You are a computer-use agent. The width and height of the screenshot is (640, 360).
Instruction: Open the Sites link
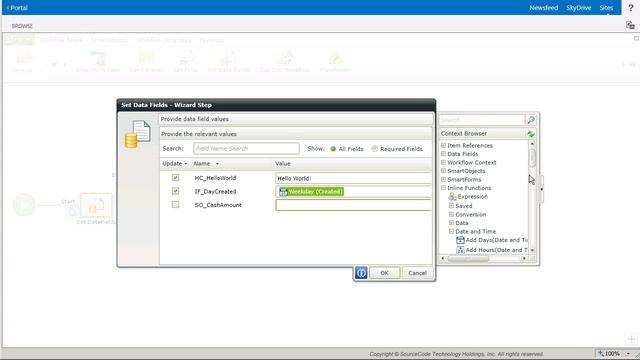[x=606, y=8]
